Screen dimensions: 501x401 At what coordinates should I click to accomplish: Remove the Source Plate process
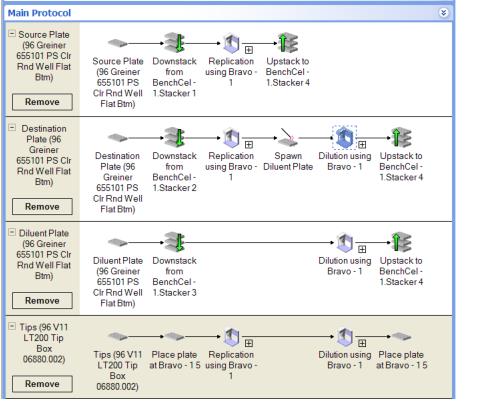click(x=42, y=102)
